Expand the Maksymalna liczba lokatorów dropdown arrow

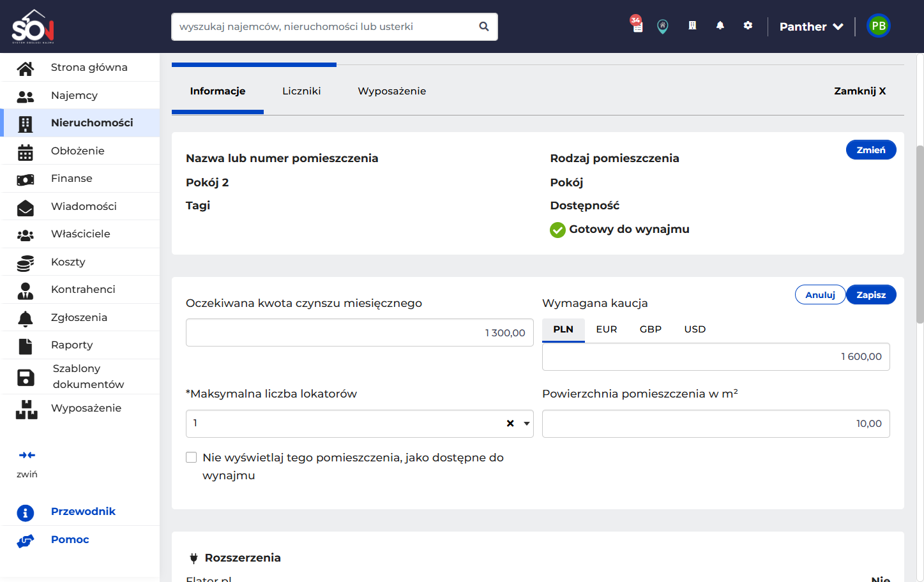coord(527,424)
